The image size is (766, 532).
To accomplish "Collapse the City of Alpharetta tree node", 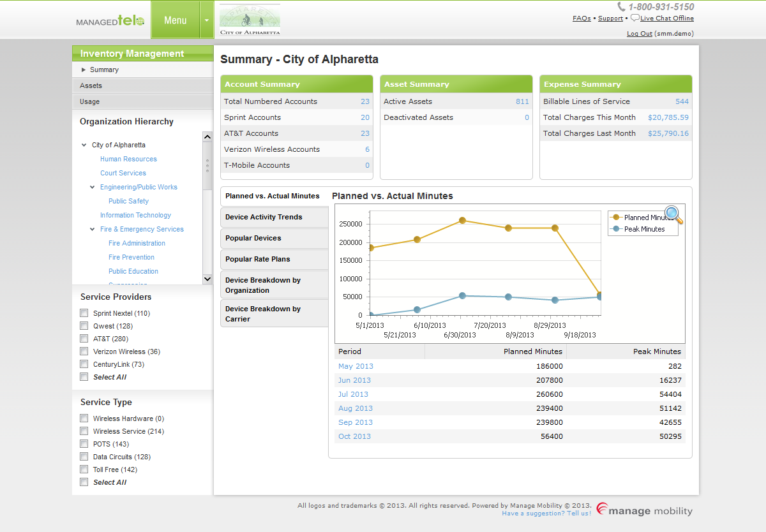I will [84, 145].
